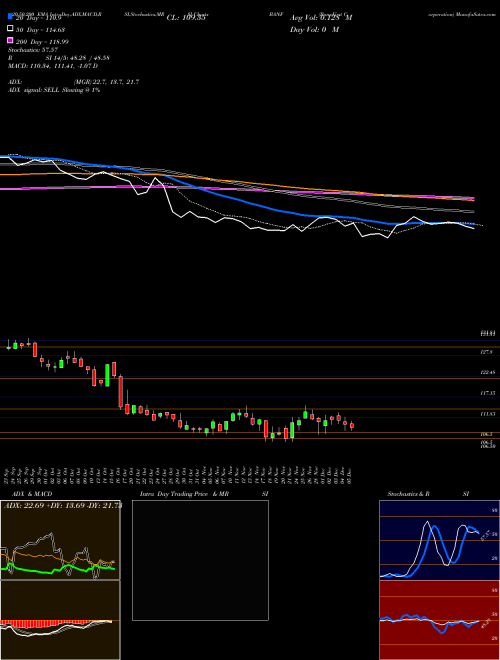Click the blue 20 Day legend swatch
The height and width of the screenshot is (660, 500).
pyautogui.click(x=11, y=16)
